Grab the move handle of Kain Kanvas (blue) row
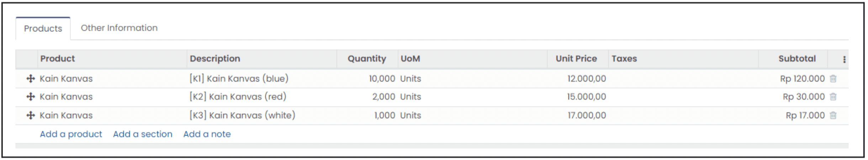 [x=31, y=79]
